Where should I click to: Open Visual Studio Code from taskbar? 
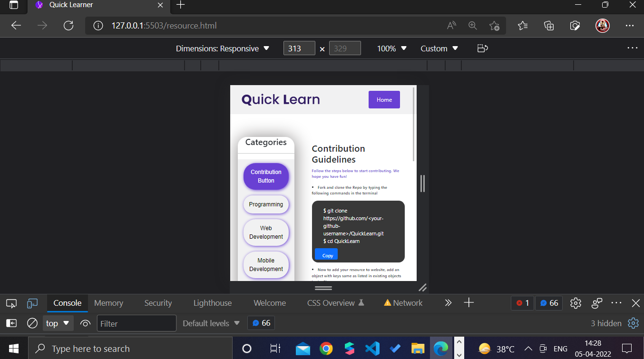click(372, 349)
